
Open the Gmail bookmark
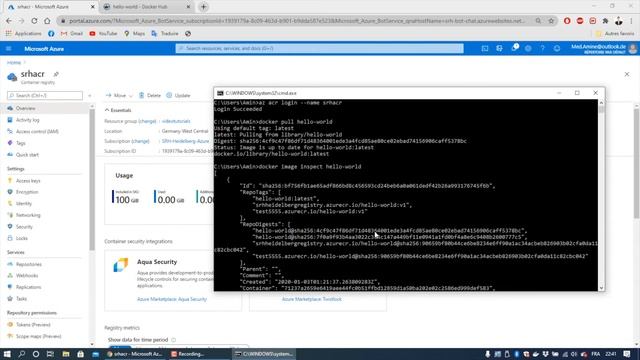(71, 33)
